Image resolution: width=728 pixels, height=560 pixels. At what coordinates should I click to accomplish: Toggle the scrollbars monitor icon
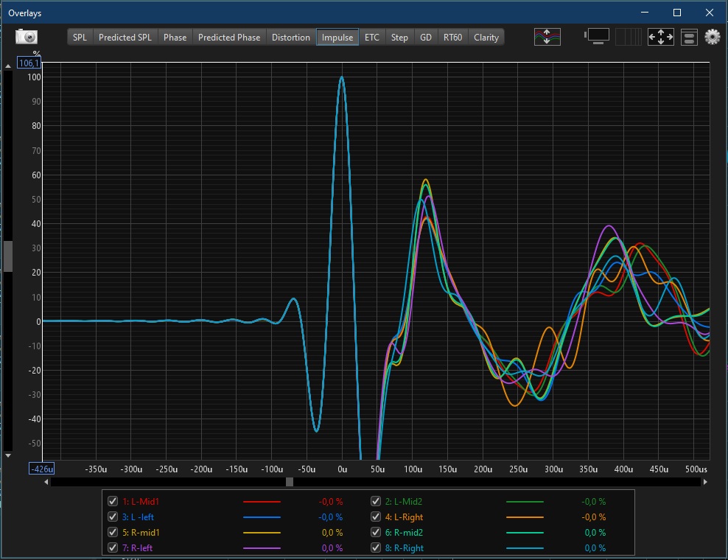pos(597,36)
